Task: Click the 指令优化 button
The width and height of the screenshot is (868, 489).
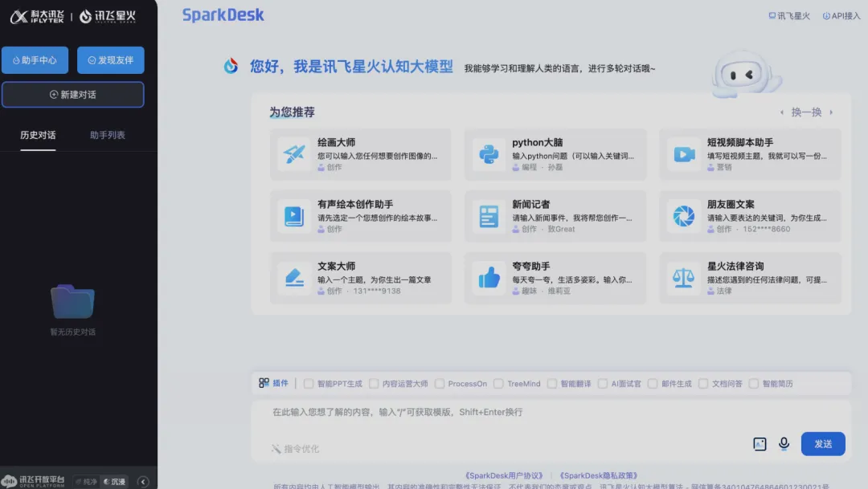Action: tap(295, 449)
